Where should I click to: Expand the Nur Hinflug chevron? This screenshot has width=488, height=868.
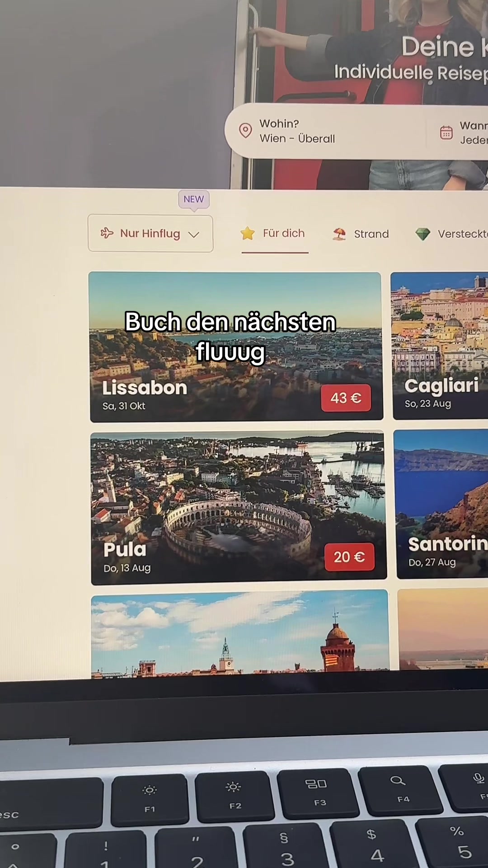click(x=194, y=235)
